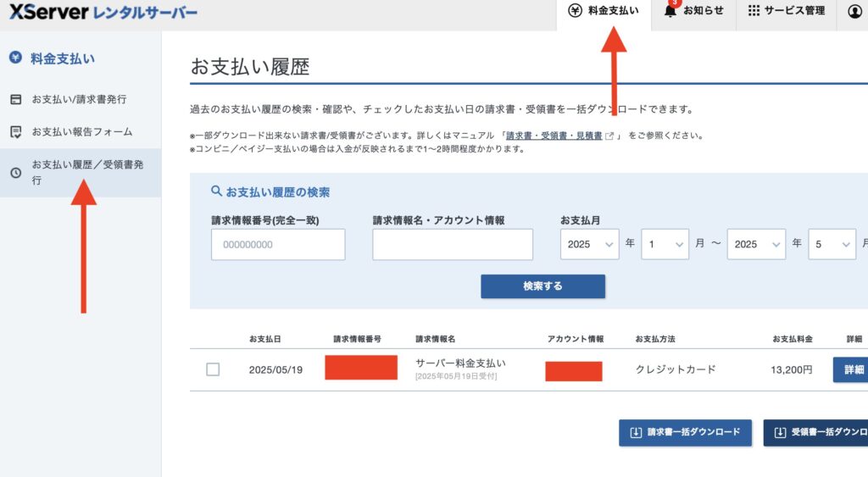Open the 請求書・受領書・見積書 manual link
The image size is (868, 477).
554,136
